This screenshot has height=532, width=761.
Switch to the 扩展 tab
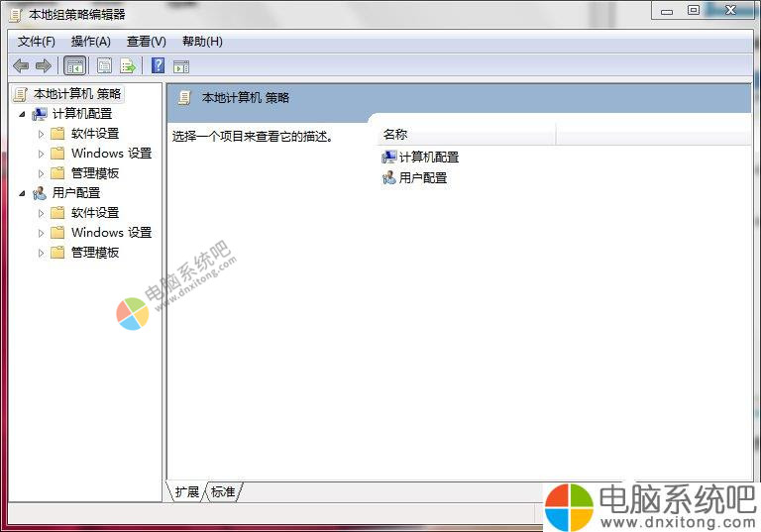[187, 492]
